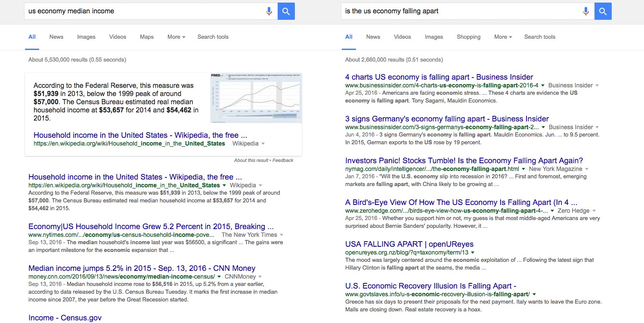Open the Maps tab on the left page
644x323 pixels.
coord(146,37)
